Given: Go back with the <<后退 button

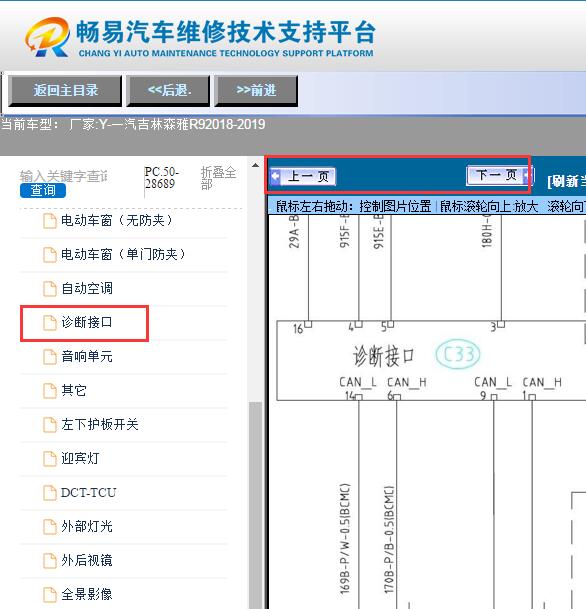Looking at the screenshot, I should 168,91.
